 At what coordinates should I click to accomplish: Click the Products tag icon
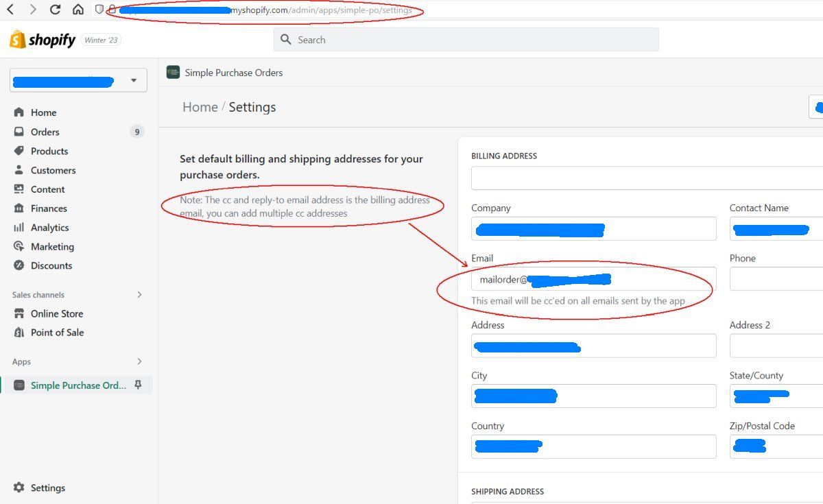[19, 151]
